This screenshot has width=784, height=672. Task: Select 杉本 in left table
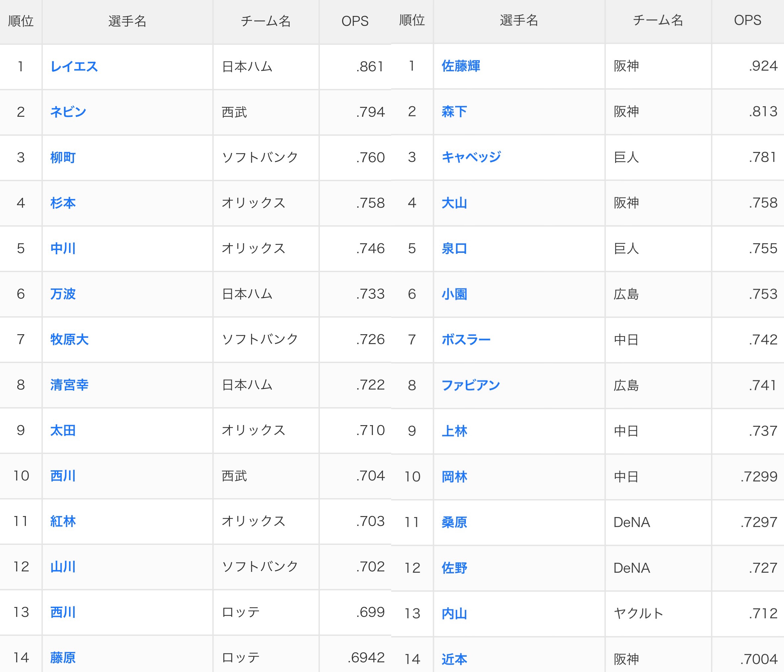click(63, 203)
